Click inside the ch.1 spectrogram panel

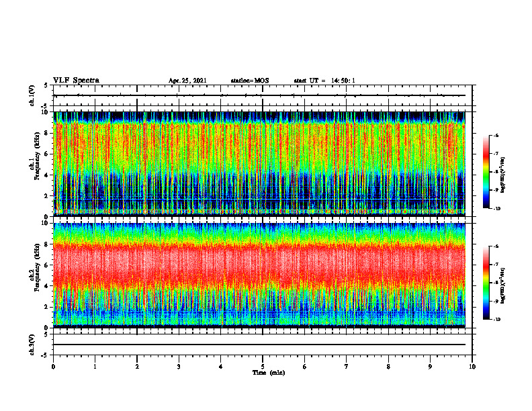(x=259, y=164)
